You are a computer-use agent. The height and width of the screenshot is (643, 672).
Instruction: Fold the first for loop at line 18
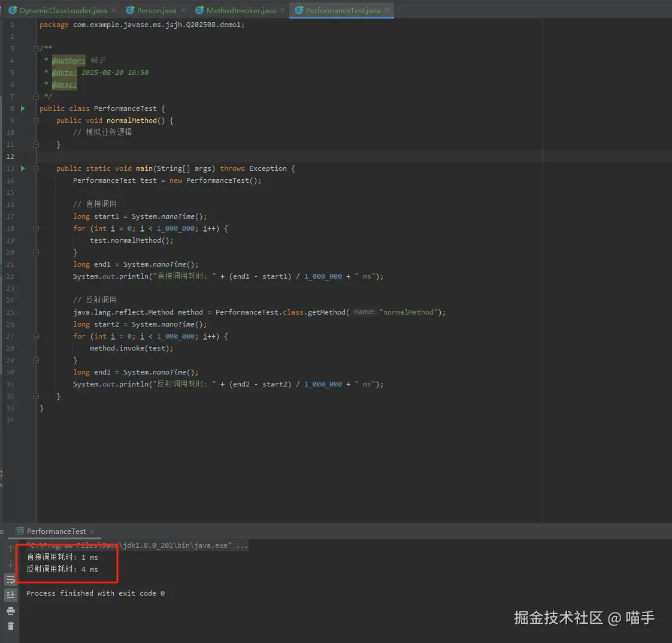pos(36,228)
